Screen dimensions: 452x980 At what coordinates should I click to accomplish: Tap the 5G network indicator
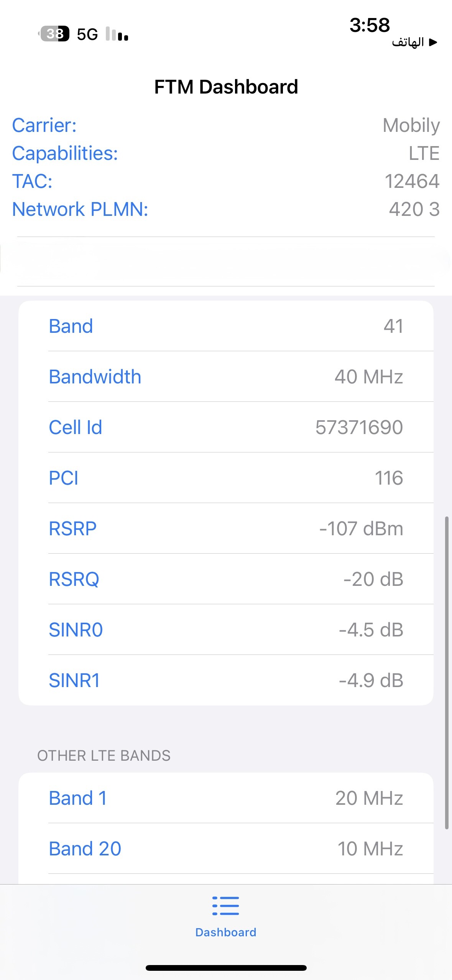click(87, 35)
